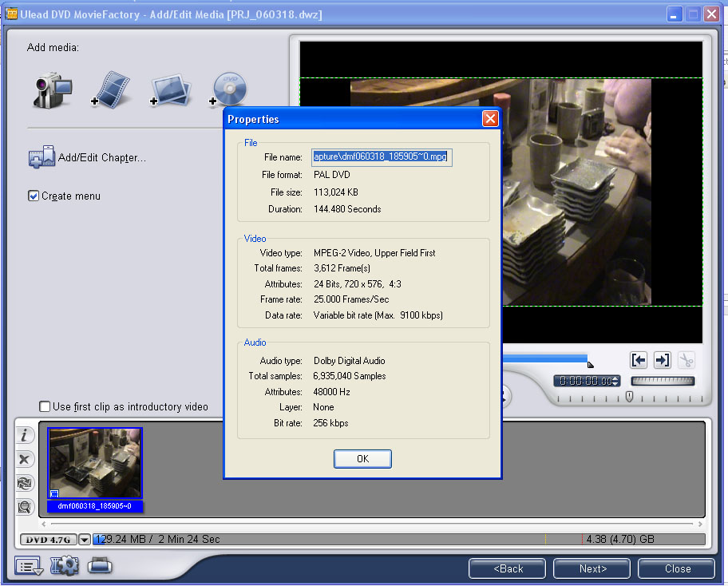
Task: Go to previous step with <Back
Action: 508,568
